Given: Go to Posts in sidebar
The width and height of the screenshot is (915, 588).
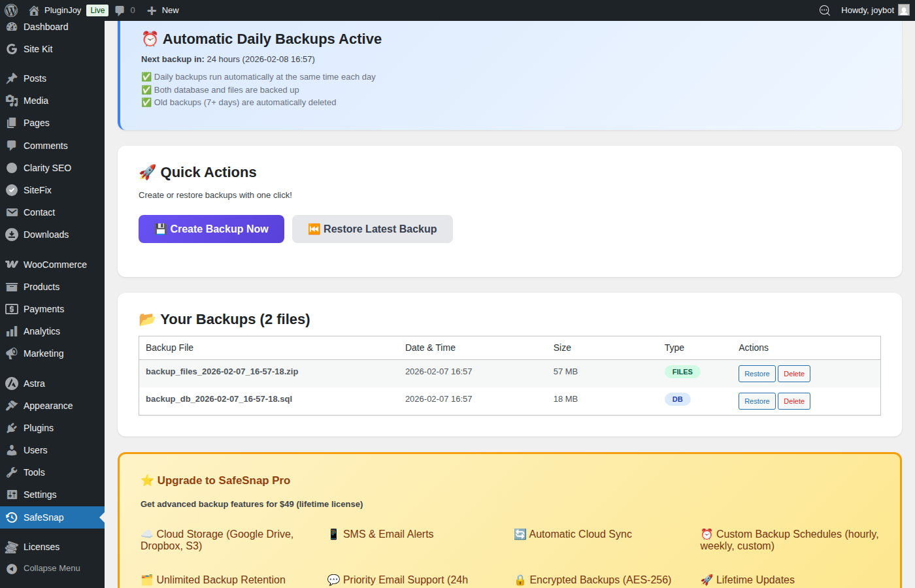Looking at the screenshot, I should click(35, 78).
